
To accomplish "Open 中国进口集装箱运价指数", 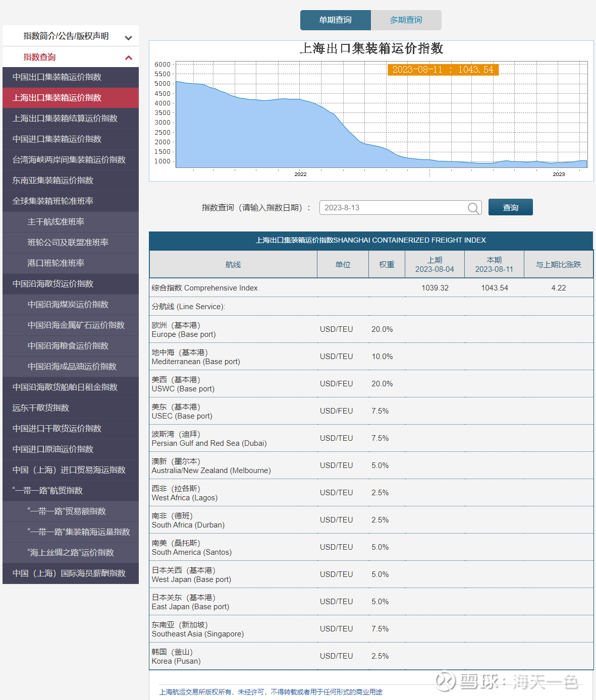I will [71, 139].
